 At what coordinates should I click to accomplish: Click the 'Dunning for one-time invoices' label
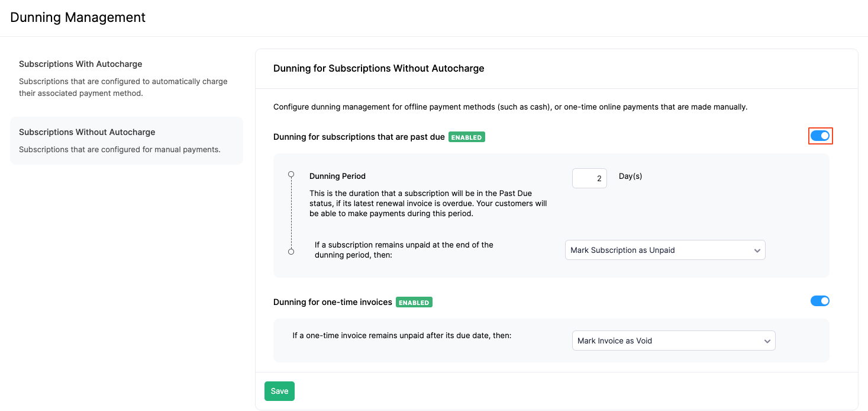pyautogui.click(x=332, y=302)
